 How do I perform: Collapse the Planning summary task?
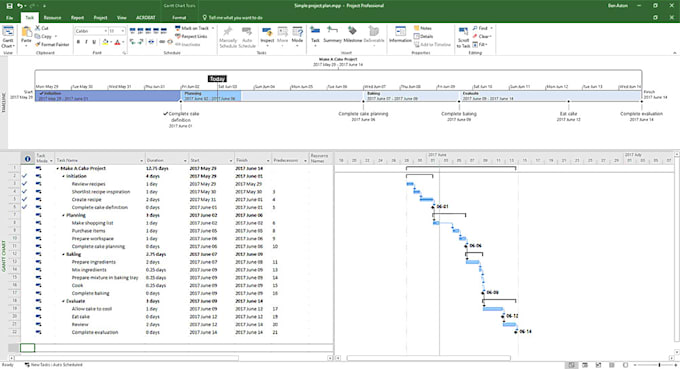tap(63, 215)
